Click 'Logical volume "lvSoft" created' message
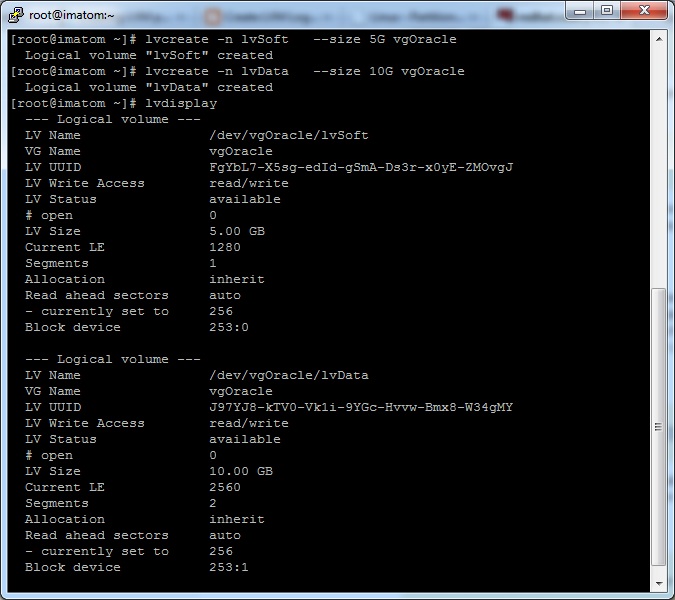 click(x=149, y=55)
